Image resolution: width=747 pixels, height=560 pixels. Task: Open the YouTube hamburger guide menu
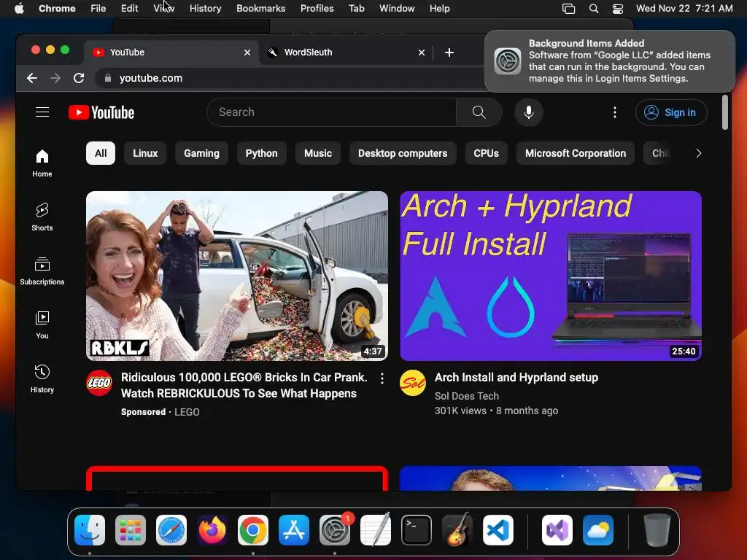tap(42, 112)
